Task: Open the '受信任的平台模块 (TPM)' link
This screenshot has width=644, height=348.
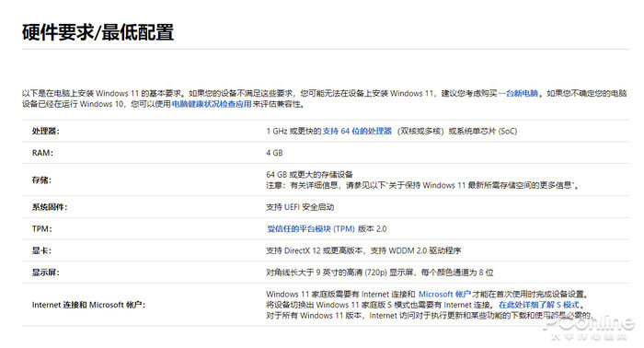Action: (311, 229)
